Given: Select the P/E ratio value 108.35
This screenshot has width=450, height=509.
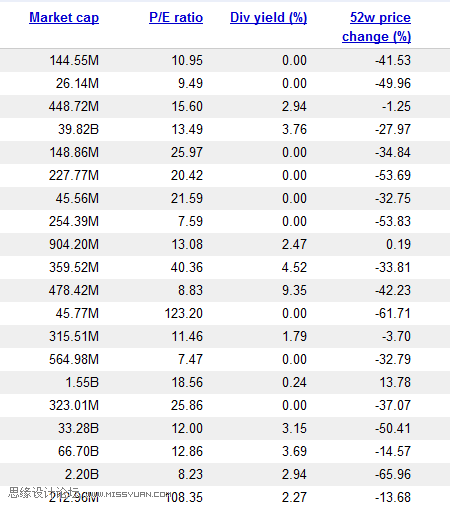Looking at the screenshot, I should [184, 497].
